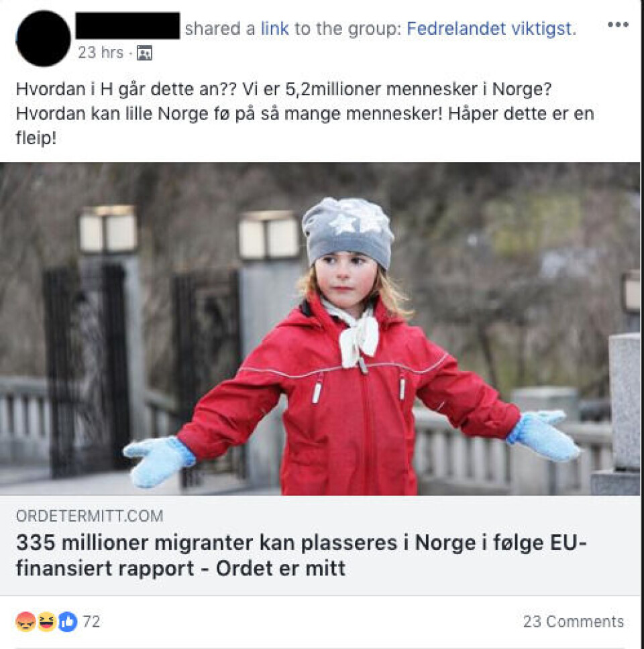Click the gray link card area beneath photo
Screen dimensions: 644x649
click(320, 546)
